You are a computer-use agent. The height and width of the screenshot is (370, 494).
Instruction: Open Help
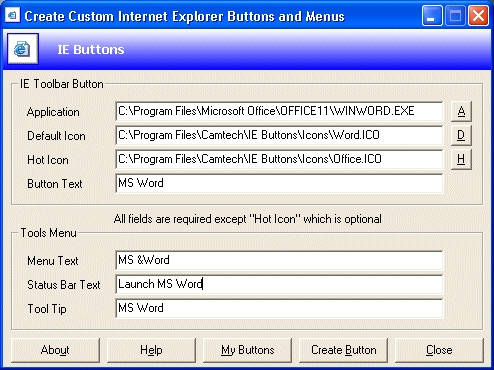(x=151, y=350)
